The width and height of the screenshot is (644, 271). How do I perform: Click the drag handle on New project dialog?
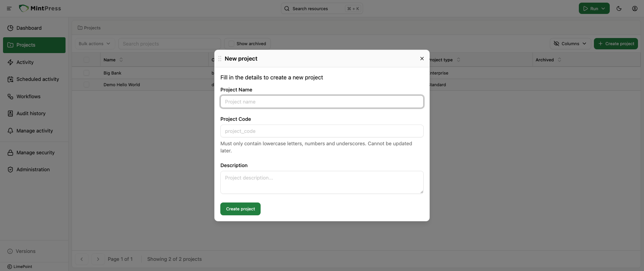coord(220,59)
